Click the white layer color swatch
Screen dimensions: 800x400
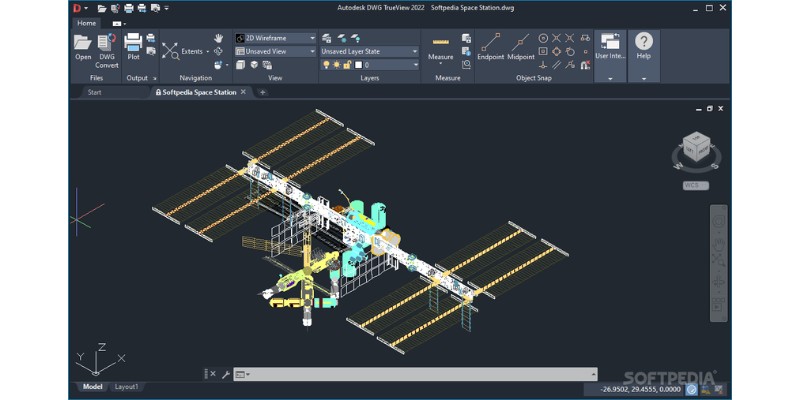(358, 65)
